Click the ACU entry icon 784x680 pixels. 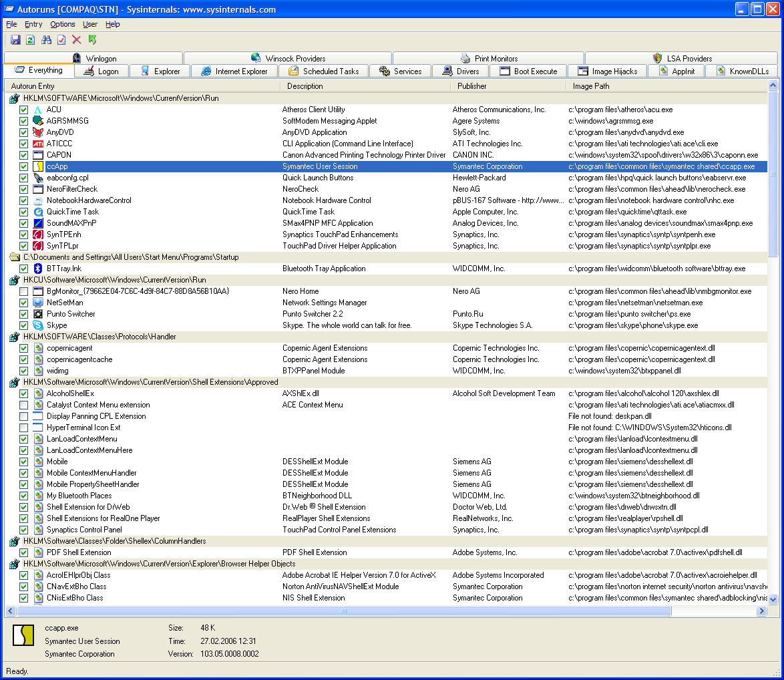[x=38, y=110]
